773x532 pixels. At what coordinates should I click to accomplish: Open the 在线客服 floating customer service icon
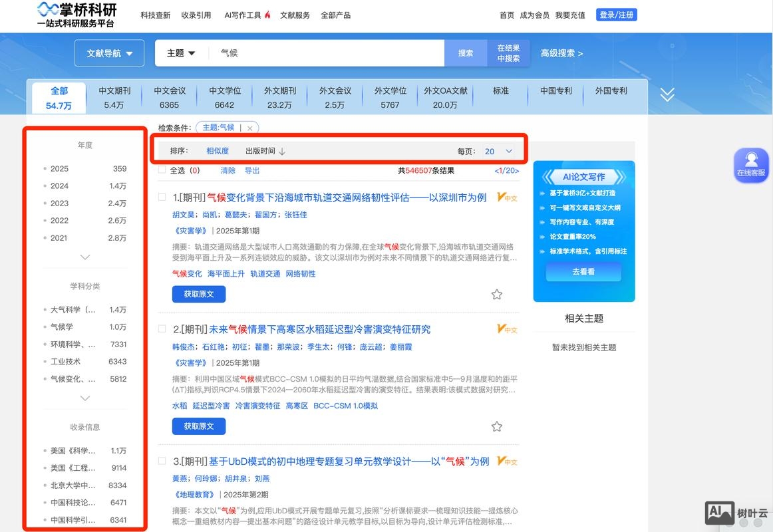(751, 165)
